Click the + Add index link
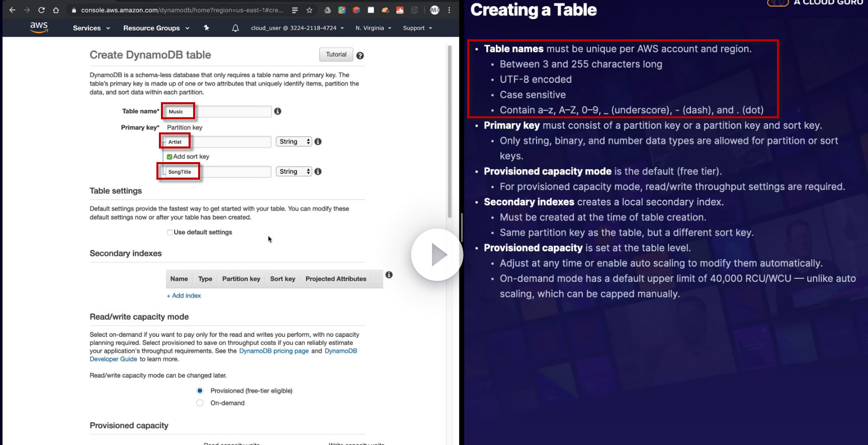The height and width of the screenshot is (445, 868). point(184,295)
